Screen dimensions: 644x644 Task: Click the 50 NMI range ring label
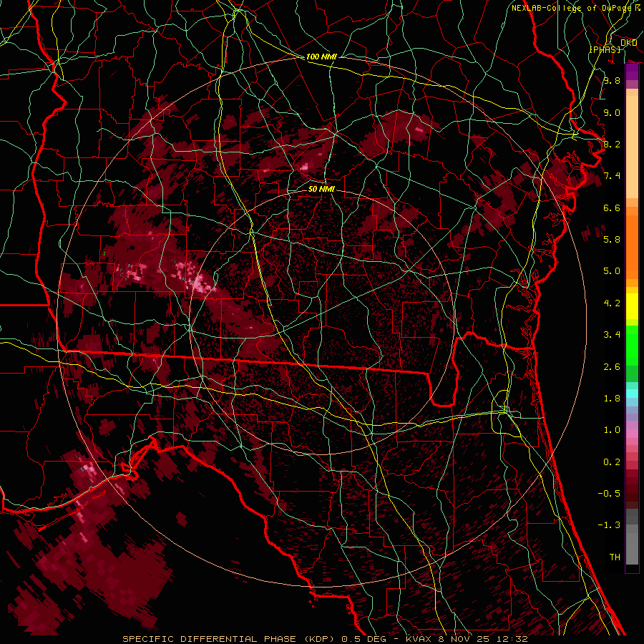coord(321,189)
